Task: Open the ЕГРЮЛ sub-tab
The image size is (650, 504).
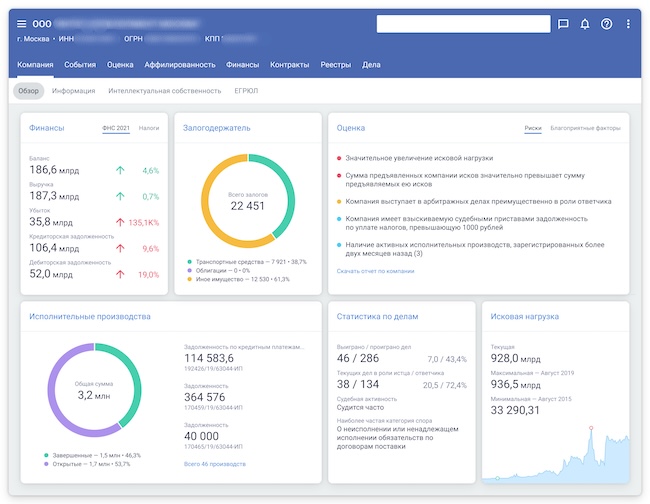Action: click(247, 91)
